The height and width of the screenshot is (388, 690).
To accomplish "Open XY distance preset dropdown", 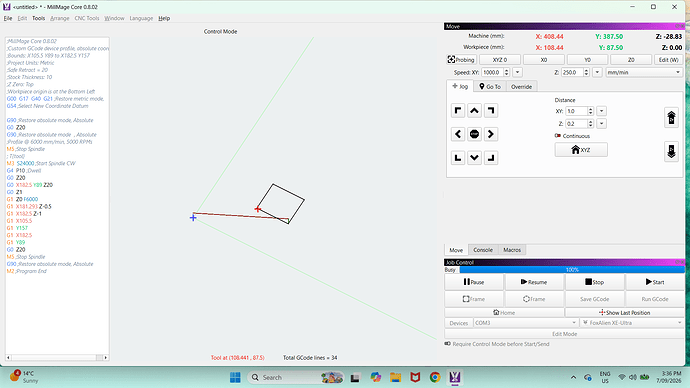I will pos(602,111).
